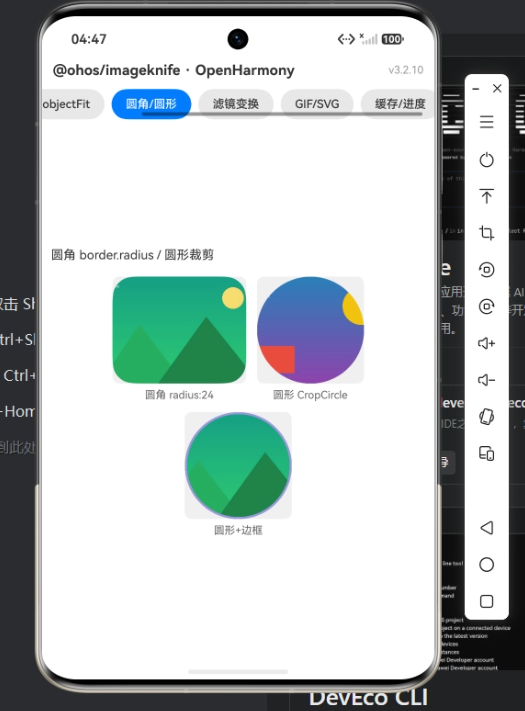Screen dimensions: 525x711
Task: Tap the circle home navigation icon
Action: point(486,564)
